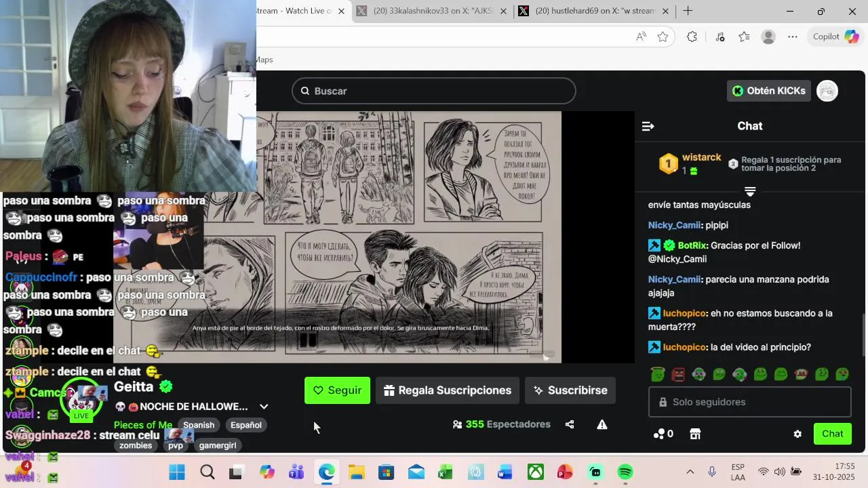
Task: Select the gamergirl tag
Action: (218, 445)
